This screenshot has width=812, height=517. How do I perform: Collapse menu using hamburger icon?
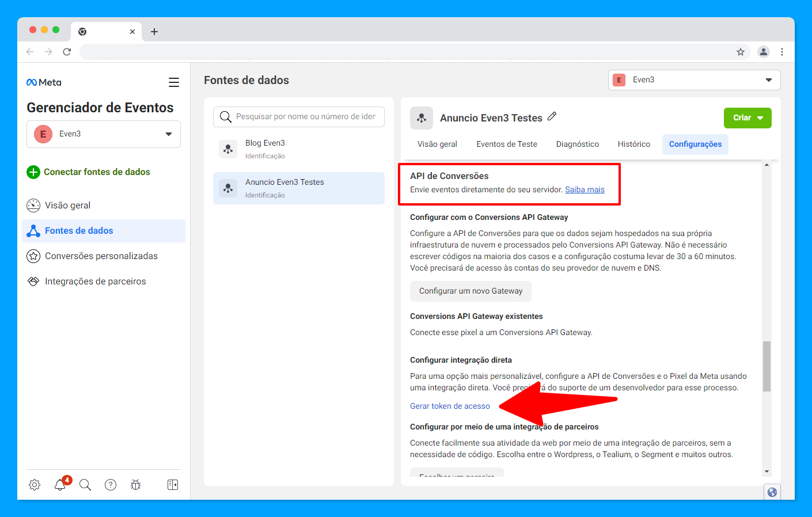tap(174, 82)
